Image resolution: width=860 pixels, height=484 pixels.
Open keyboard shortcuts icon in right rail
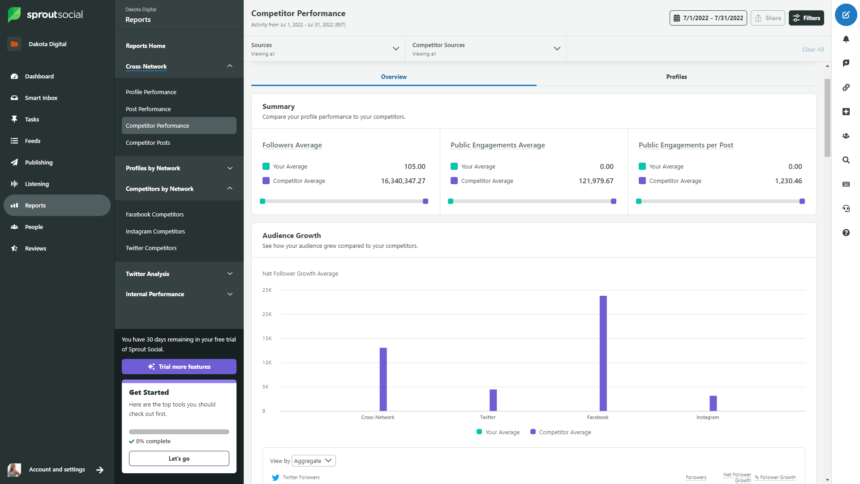point(846,184)
